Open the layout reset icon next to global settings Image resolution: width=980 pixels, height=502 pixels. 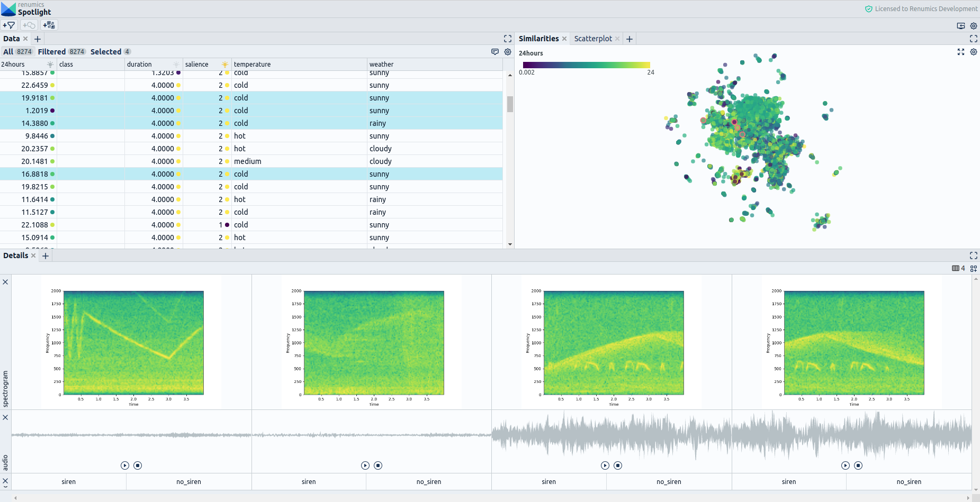coord(961,25)
